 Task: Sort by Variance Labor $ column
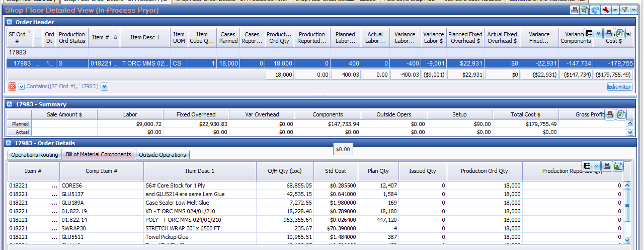coord(434,38)
